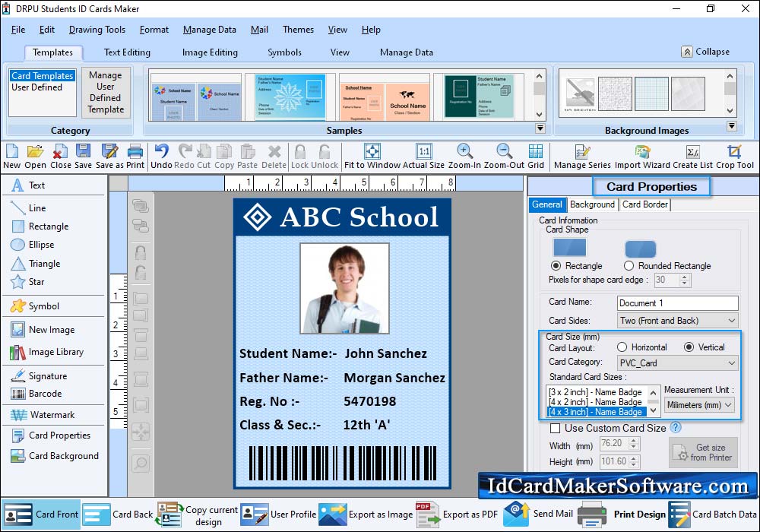Undo the last action
Viewport: 760px width, 532px height.
(161, 157)
